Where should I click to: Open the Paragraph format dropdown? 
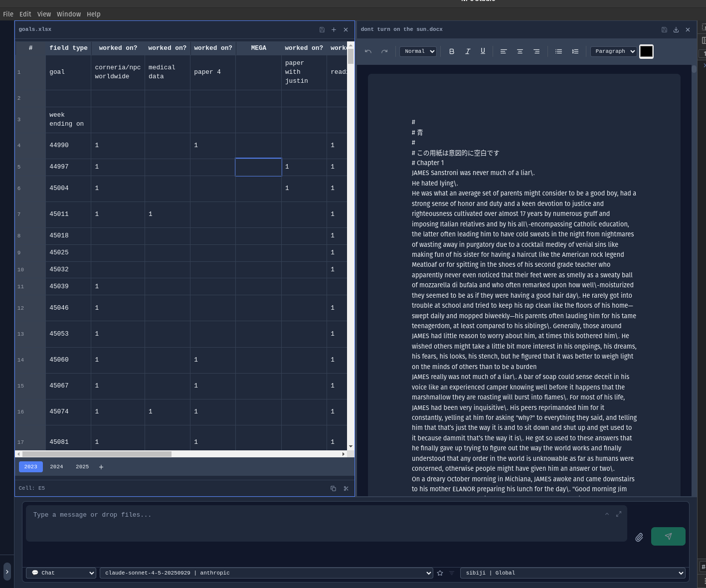coord(613,51)
